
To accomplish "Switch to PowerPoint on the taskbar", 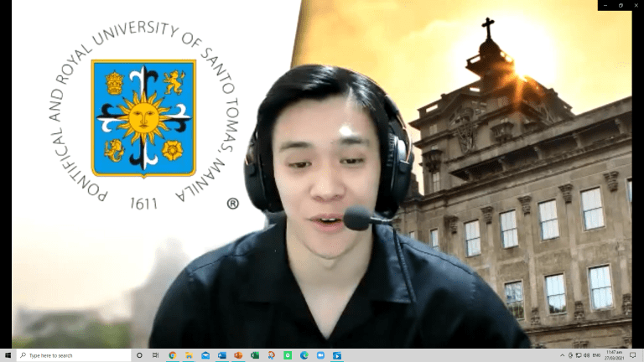I will pos(238,355).
